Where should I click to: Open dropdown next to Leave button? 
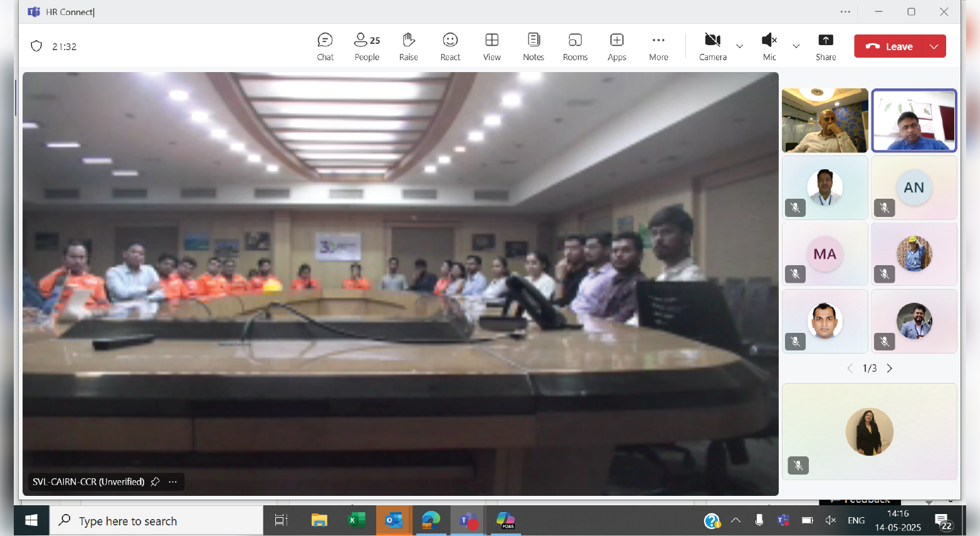tap(934, 46)
